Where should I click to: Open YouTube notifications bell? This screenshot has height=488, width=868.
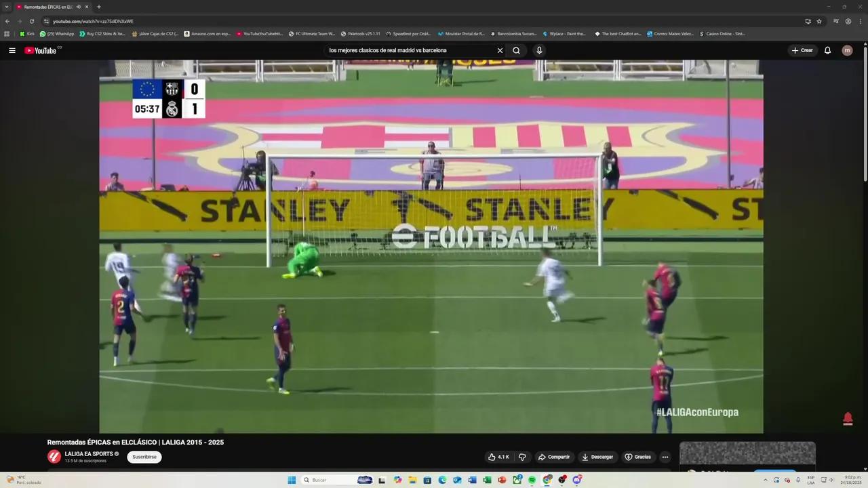coord(827,50)
